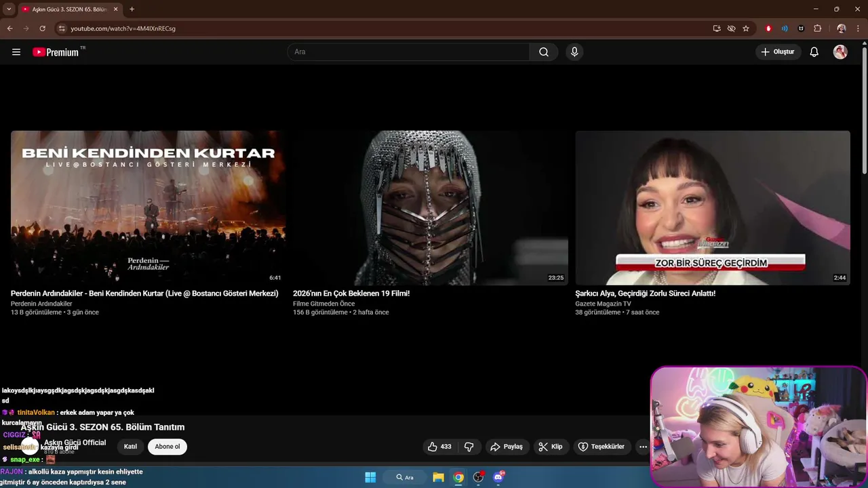Visit Perdenin Ardındakiler channel name

click(41, 304)
